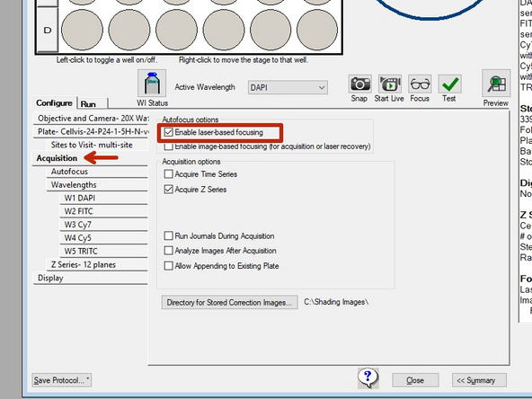Open Z Series 12 planes section
Image resolution: width=532 pixels, height=399 pixels.
pos(97,264)
